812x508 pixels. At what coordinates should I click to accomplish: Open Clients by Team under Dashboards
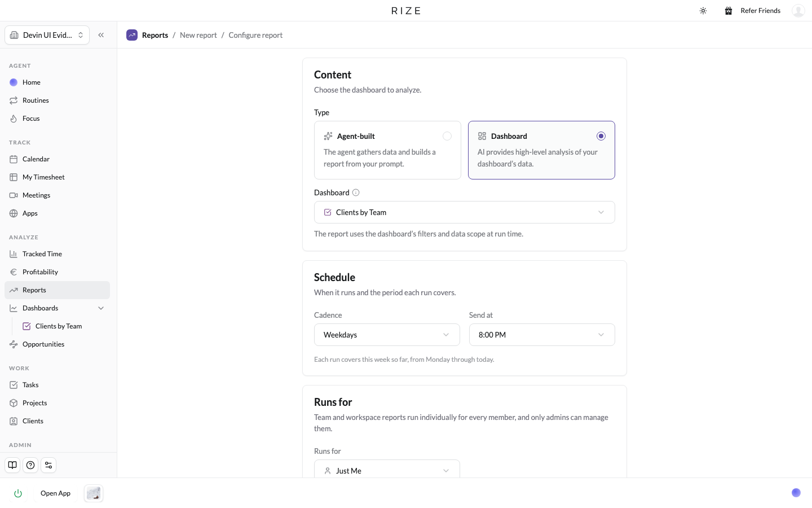click(x=63, y=326)
